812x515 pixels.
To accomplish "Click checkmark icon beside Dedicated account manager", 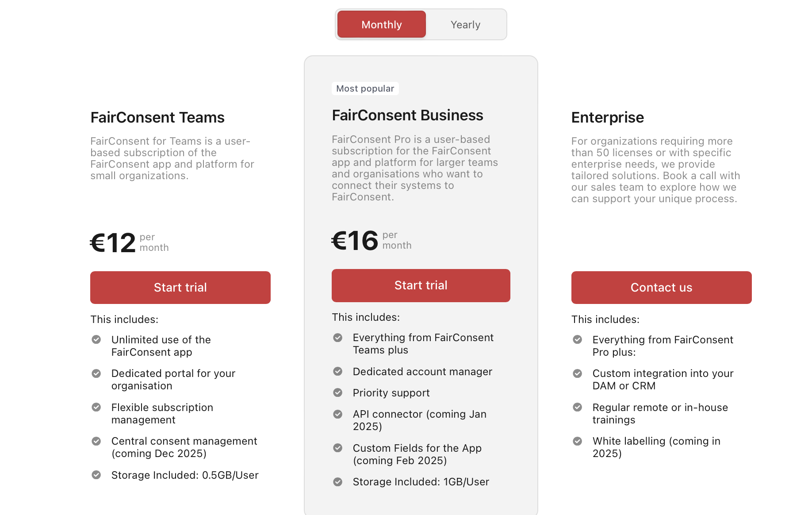I will [338, 371].
